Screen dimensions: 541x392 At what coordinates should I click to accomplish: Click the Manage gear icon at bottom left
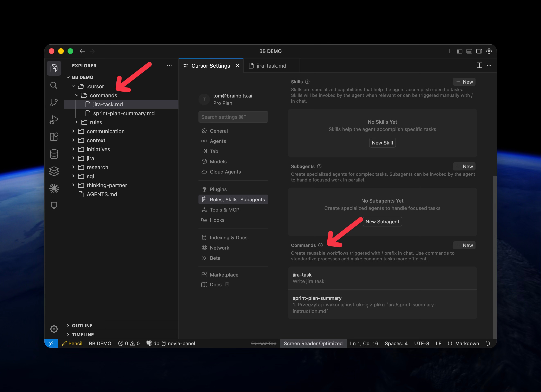(x=54, y=329)
